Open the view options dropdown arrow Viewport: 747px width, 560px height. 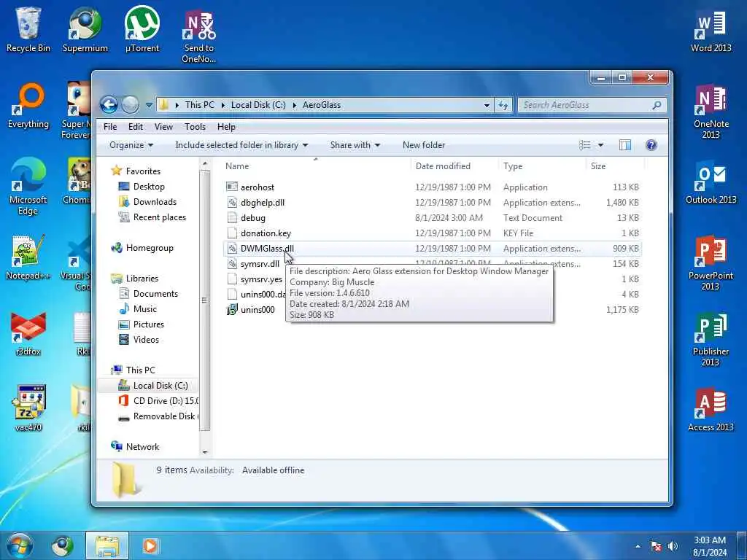click(x=601, y=145)
